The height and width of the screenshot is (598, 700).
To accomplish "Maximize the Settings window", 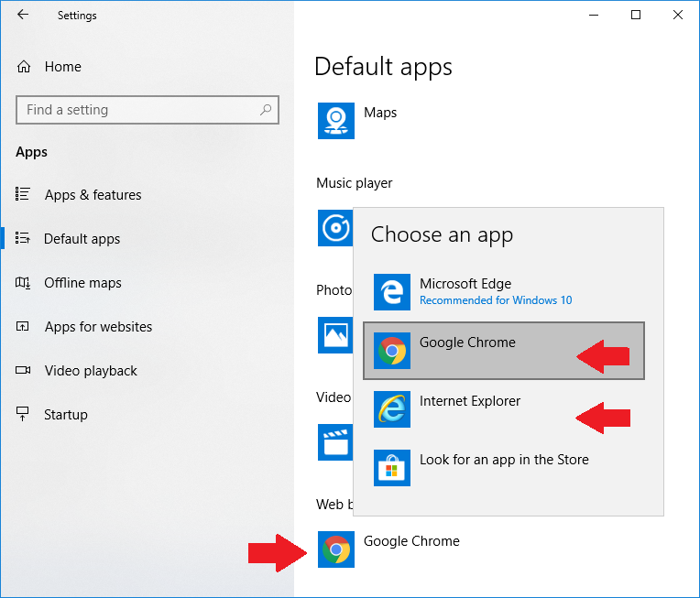I will point(636,15).
